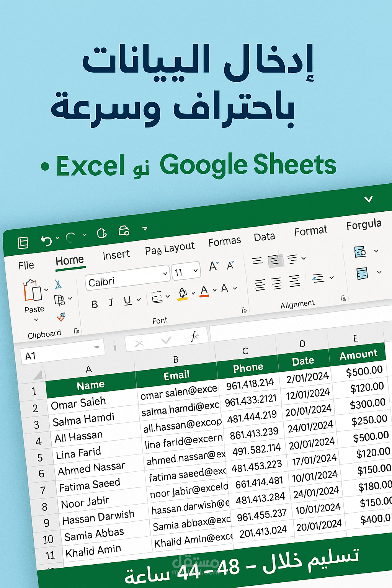This screenshot has width=392, height=588.
Task: Open the Underline style dropdown arrow
Action: click(139, 300)
